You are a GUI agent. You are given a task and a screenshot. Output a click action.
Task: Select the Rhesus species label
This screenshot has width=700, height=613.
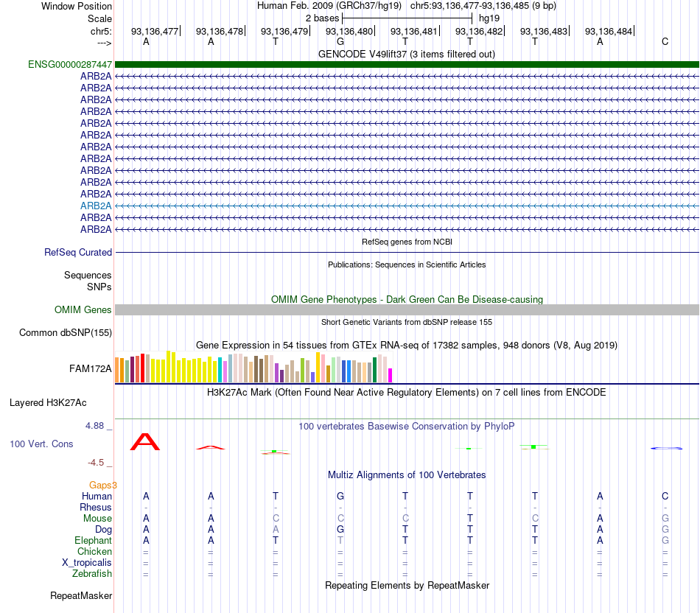tap(96, 507)
